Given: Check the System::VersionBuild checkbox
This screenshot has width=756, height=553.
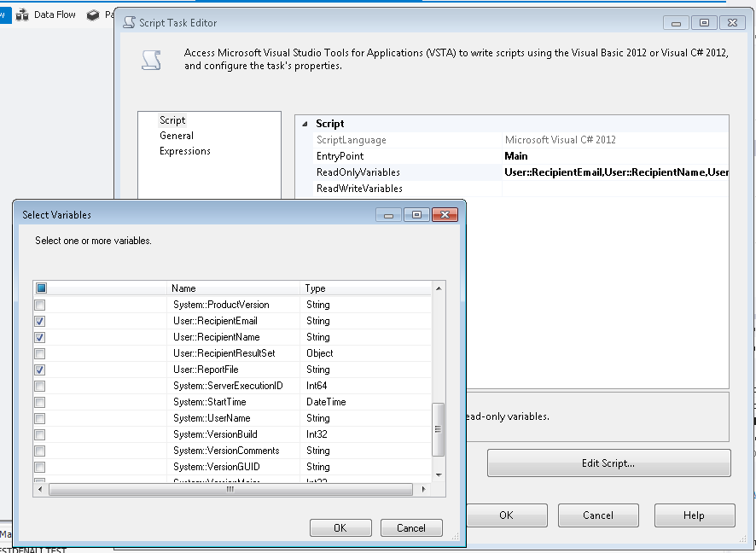Looking at the screenshot, I should 40,434.
